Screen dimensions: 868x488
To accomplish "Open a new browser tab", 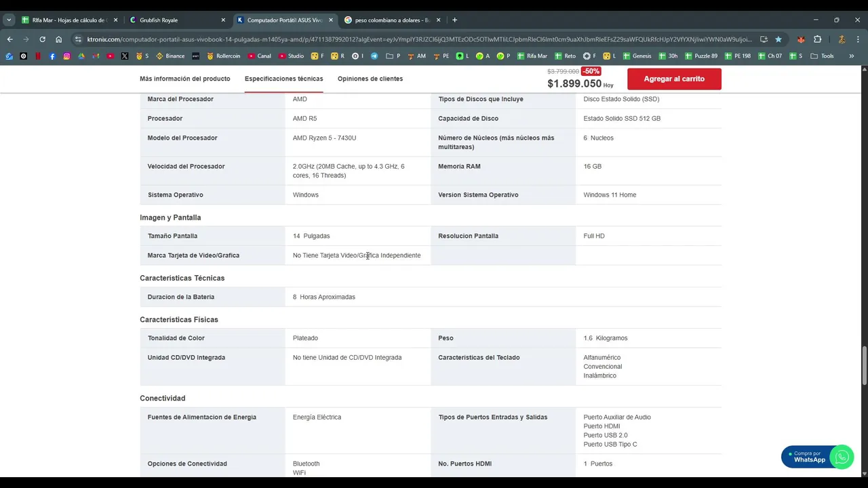I will coord(454,20).
